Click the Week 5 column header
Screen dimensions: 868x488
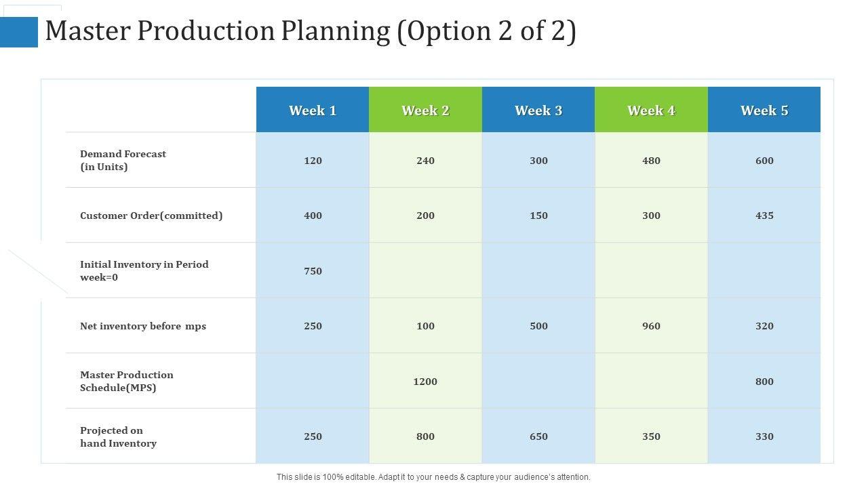(x=764, y=110)
